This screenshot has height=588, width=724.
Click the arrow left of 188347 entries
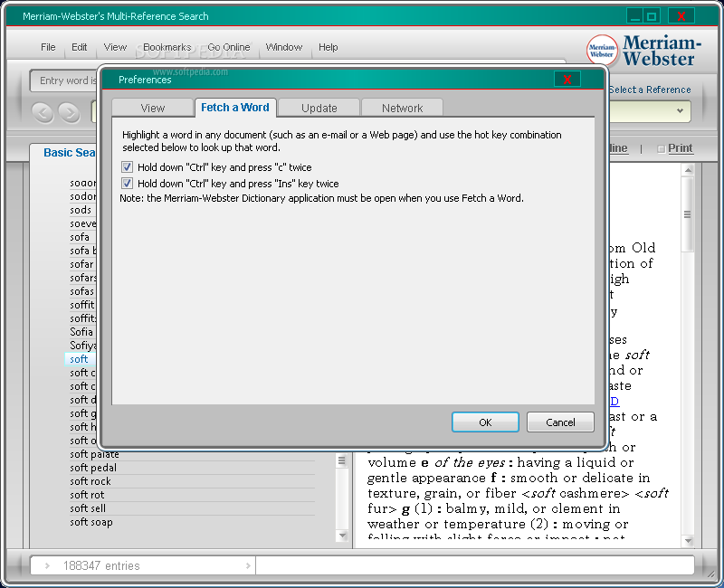coord(47,566)
